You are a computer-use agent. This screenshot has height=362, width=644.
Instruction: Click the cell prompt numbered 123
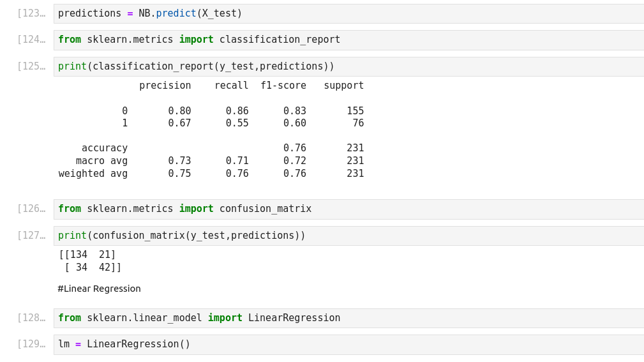pos(31,13)
